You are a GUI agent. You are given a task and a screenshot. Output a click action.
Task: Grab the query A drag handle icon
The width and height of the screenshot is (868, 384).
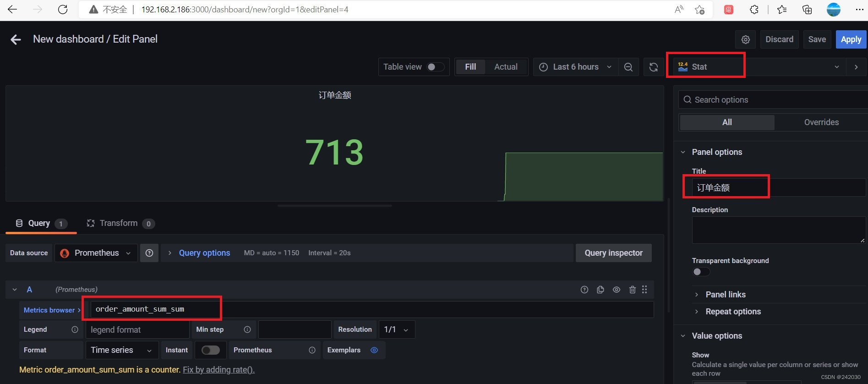(644, 290)
